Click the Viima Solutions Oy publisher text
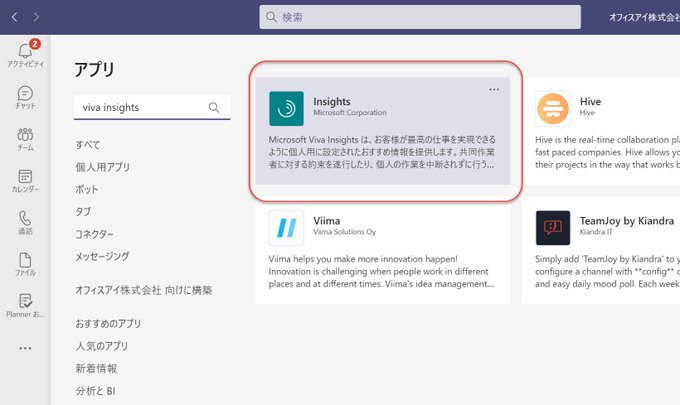 click(x=345, y=232)
